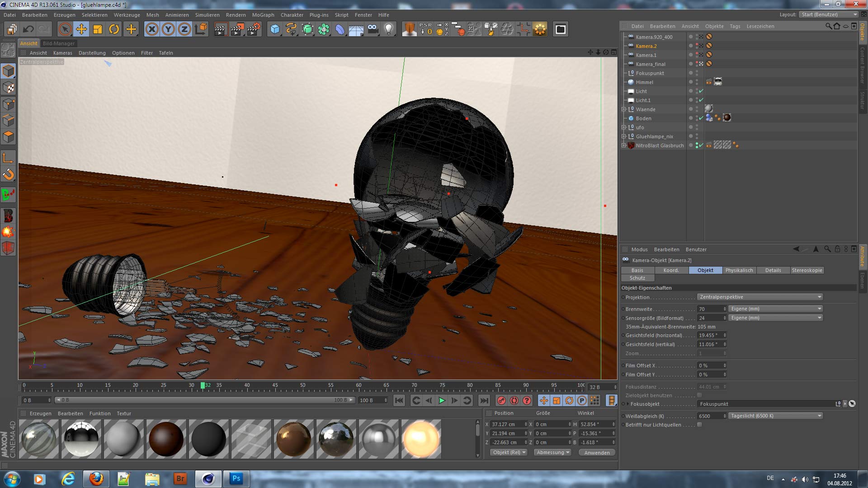Open the Weißabgleich Tageslicht dropdown
This screenshot has height=488, width=868.
coord(775,416)
